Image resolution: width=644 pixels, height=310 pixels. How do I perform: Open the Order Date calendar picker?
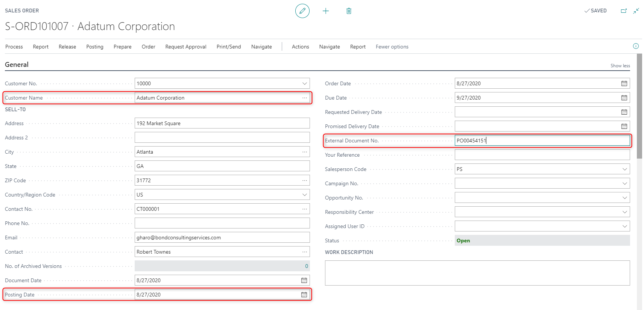click(624, 83)
